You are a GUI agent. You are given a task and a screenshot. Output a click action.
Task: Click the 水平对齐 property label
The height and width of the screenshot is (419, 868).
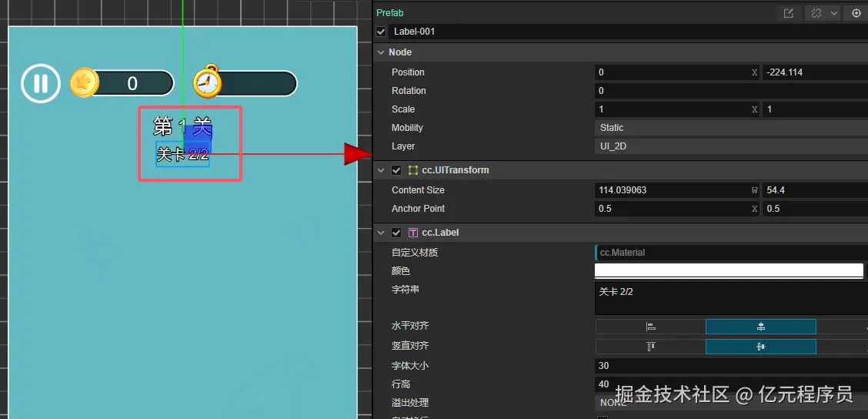[x=410, y=327]
